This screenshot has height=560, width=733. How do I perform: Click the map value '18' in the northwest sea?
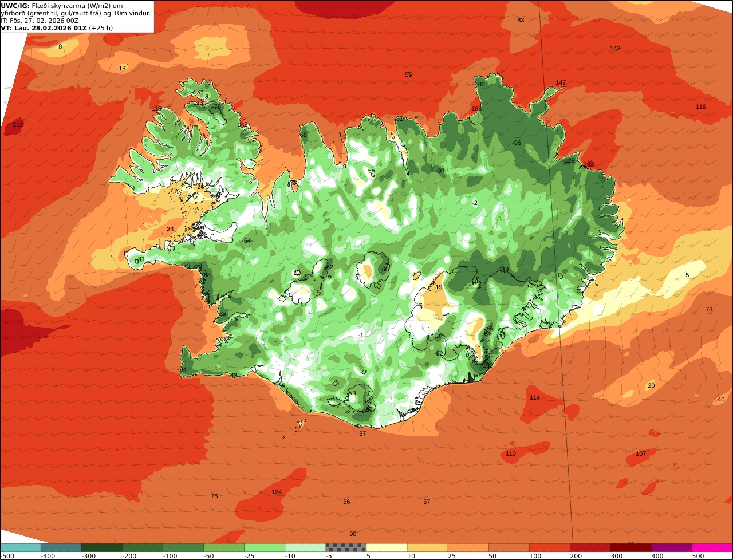click(x=122, y=68)
